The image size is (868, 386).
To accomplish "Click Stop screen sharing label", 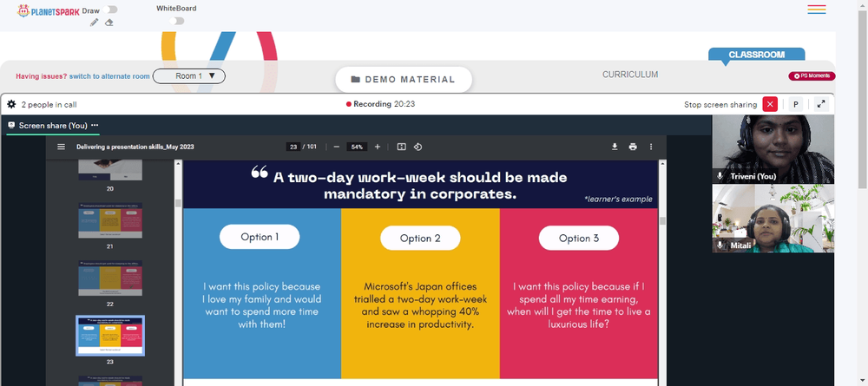I will (720, 104).
